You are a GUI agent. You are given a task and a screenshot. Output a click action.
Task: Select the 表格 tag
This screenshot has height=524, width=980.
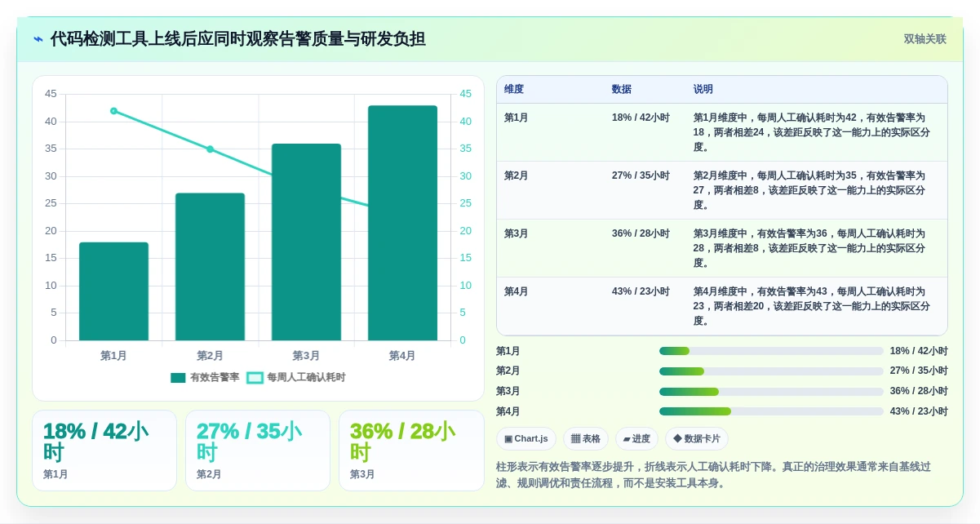coord(586,438)
